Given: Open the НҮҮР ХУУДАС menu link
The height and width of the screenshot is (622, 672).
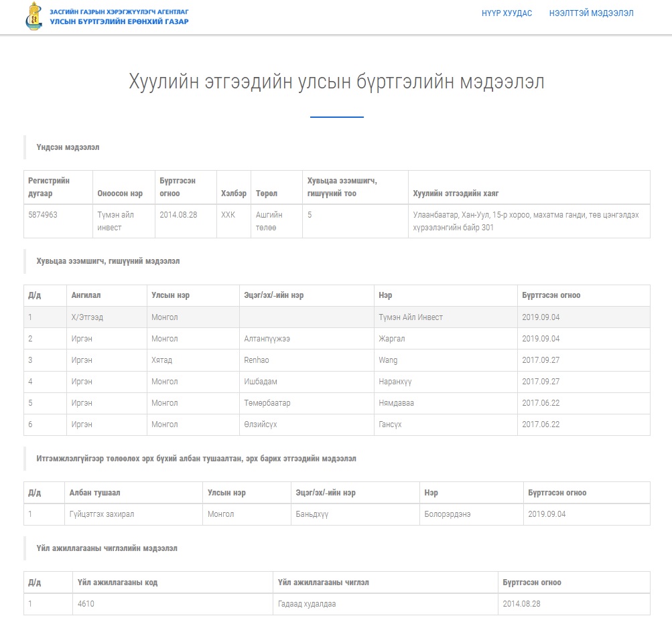Looking at the screenshot, I should (507, 13).
